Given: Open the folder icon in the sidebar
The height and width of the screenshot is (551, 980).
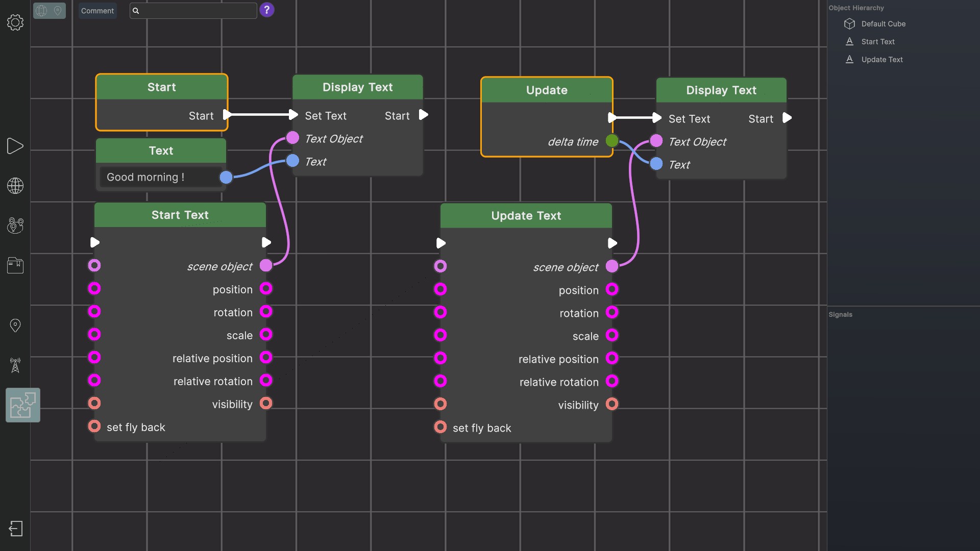Looking at the screenshot, I should tap(15, 265).
